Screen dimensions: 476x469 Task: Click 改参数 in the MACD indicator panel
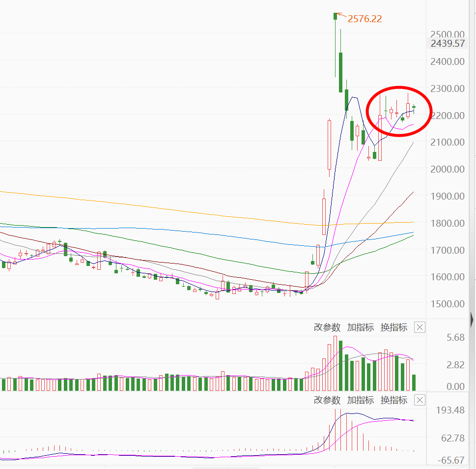327,400
